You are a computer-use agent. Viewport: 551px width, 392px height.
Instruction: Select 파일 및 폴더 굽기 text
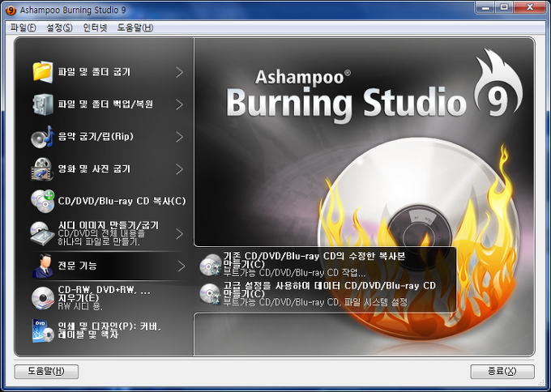[x=94, y=72]
